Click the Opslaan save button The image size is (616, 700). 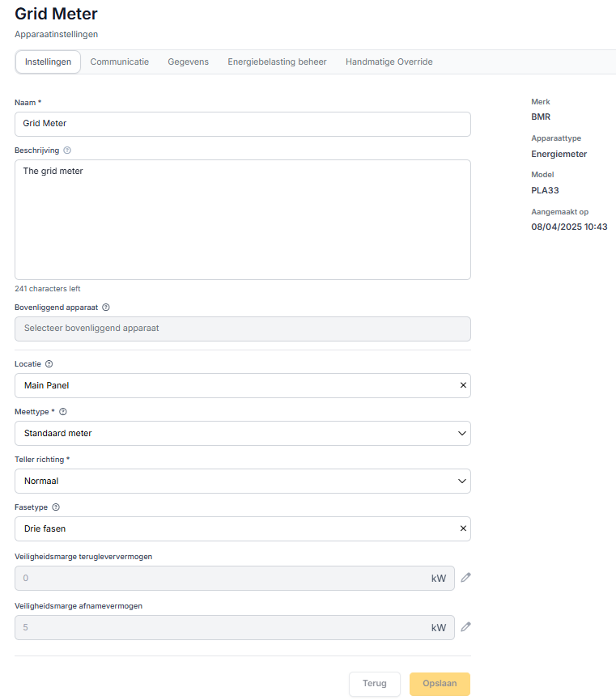(x=440, y=684)
